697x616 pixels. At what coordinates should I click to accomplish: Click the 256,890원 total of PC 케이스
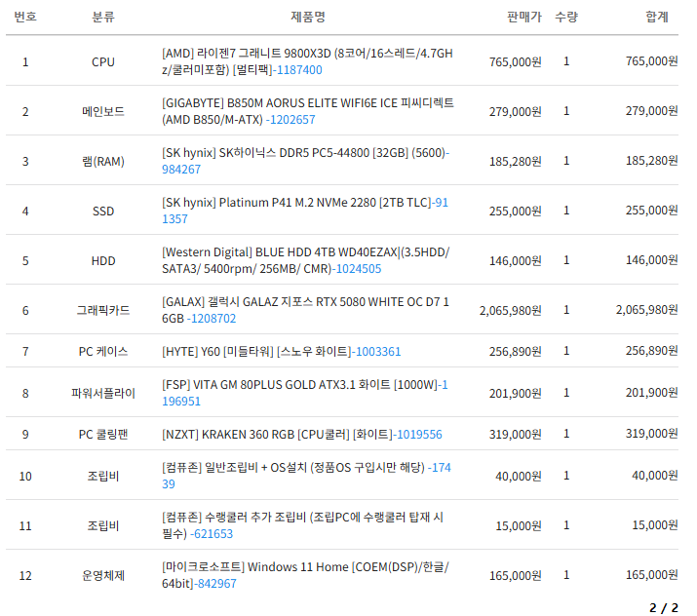click(651, 351)
